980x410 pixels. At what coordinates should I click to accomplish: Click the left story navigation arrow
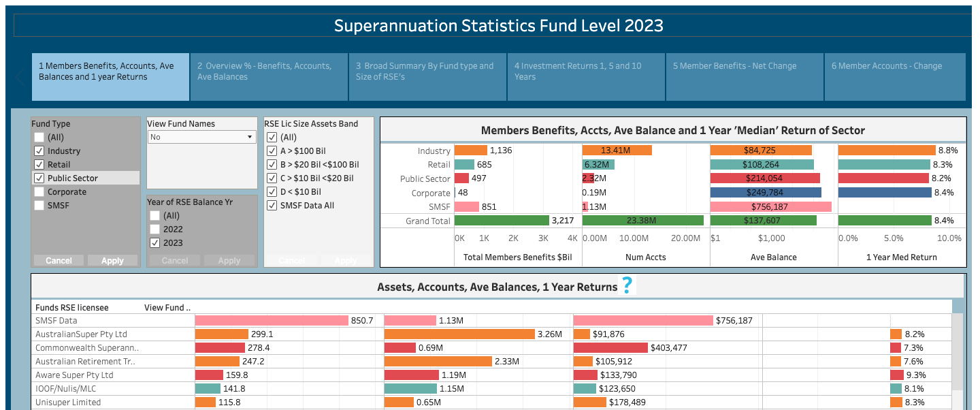pyautogui.click(x=20, y=76)
